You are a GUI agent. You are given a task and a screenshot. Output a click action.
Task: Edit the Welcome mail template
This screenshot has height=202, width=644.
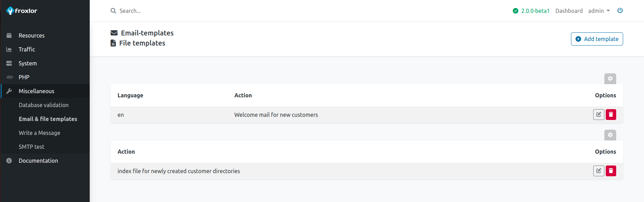point(598,114)
